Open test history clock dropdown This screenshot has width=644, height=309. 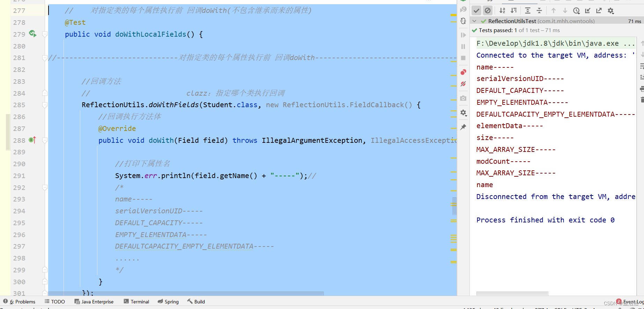(577, 10)
